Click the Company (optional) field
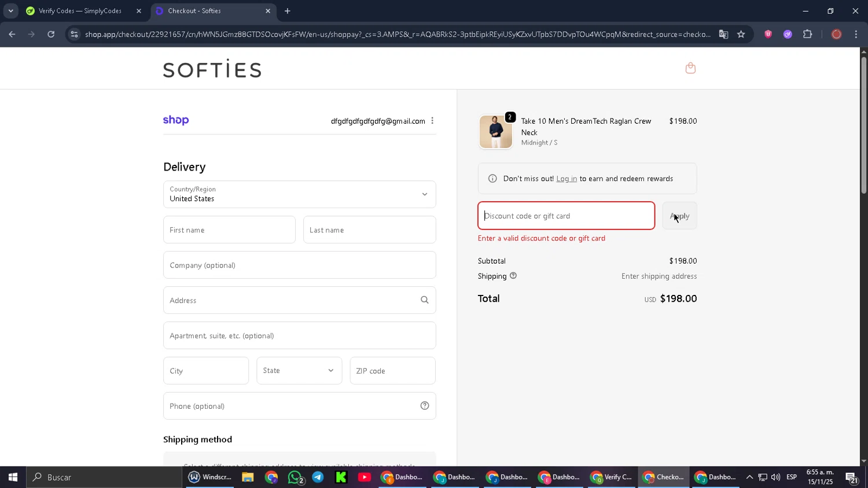This screenshot has height=488, width=868. point(300,265)
